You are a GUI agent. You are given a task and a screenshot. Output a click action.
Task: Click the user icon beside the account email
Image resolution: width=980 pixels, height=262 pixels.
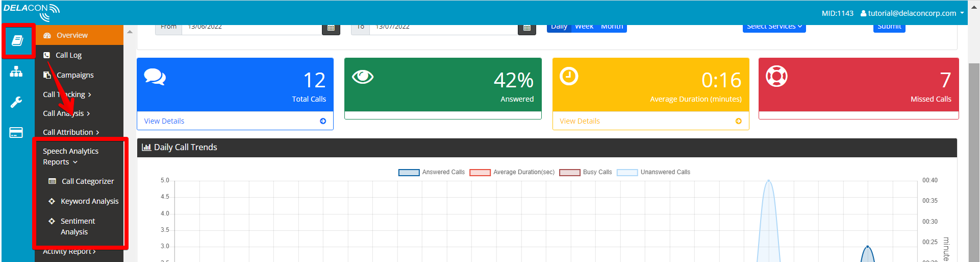(863, 13)
